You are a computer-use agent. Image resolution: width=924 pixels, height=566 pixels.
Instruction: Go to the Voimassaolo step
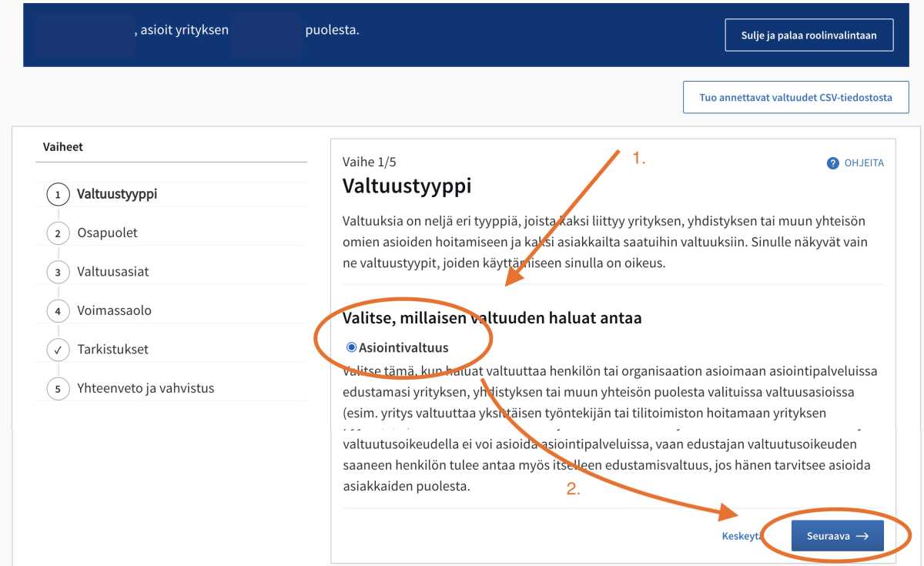click(x=114, y=310)
